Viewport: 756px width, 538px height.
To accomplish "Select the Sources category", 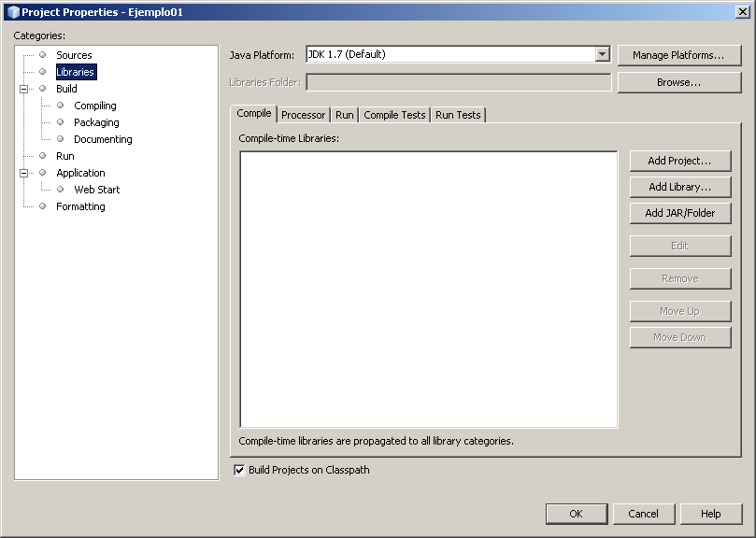I will pos(74,55).
